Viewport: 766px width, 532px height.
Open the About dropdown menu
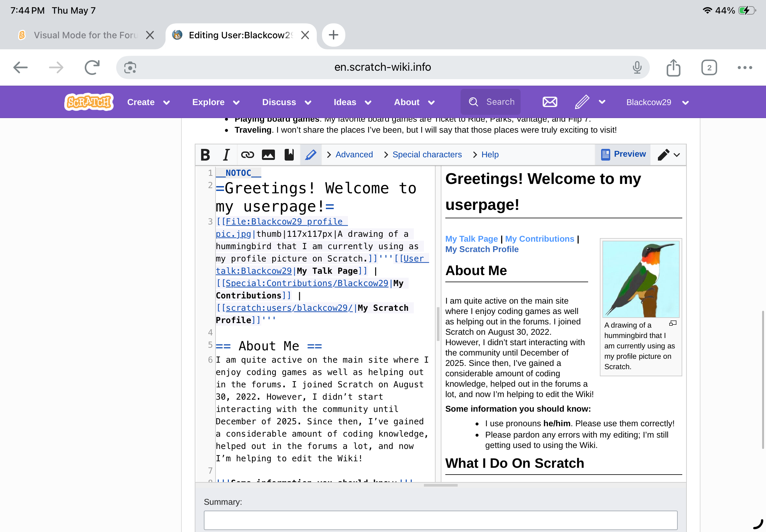tap(414, 102)
